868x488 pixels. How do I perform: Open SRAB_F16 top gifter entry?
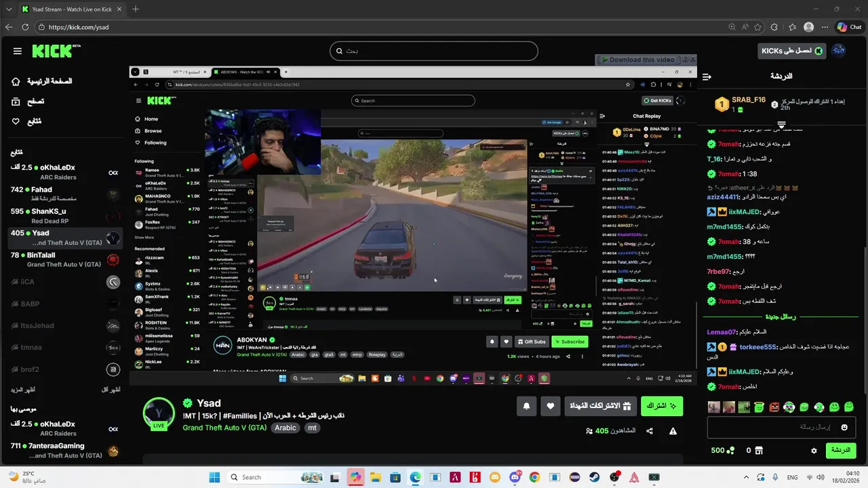(741, 104)
